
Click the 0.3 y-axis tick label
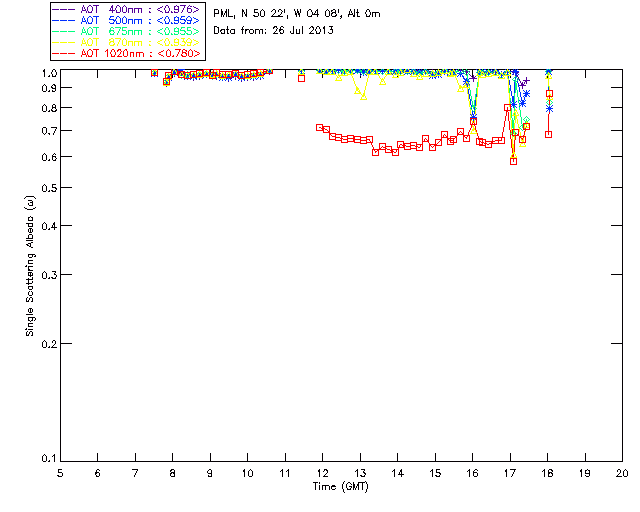[x=49, y=275]
